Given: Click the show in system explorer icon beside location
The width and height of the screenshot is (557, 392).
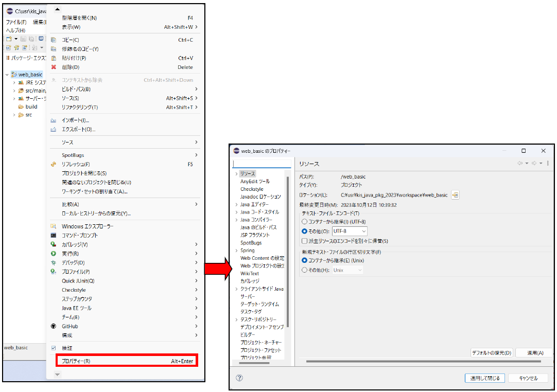Looking at the screenshot, I should click(x=455, y=195).
